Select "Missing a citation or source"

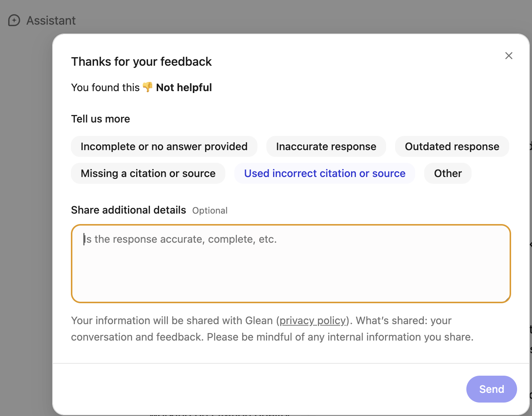[148, 173]
